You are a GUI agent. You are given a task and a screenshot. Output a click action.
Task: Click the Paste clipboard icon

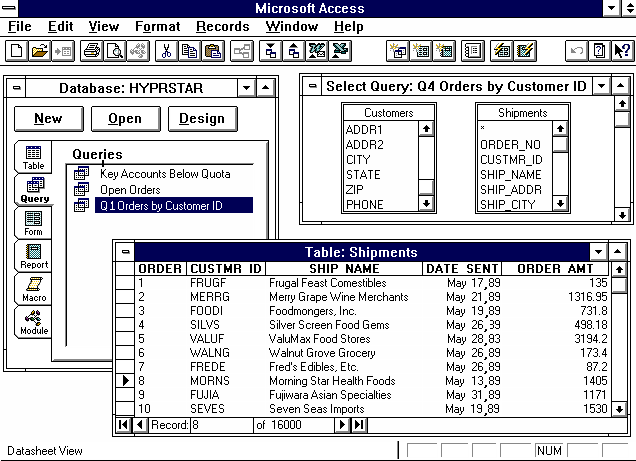tap(213, 51)
